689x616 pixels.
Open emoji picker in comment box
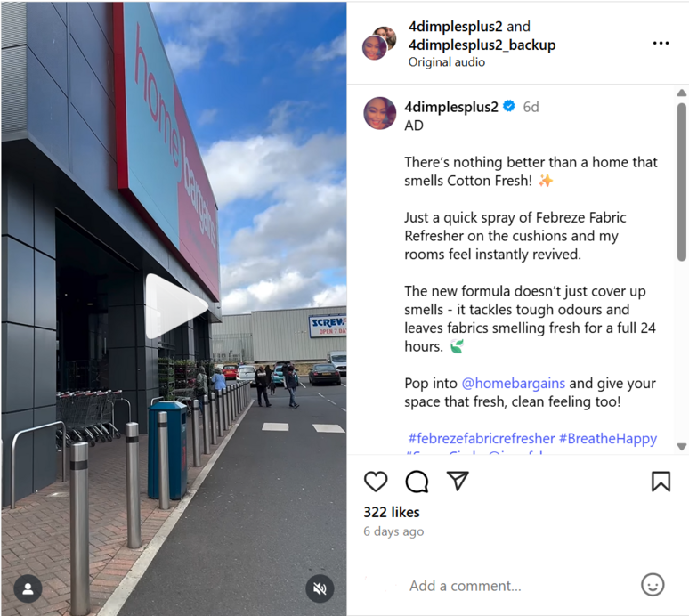pyautogui.click(x=653, y=585)
